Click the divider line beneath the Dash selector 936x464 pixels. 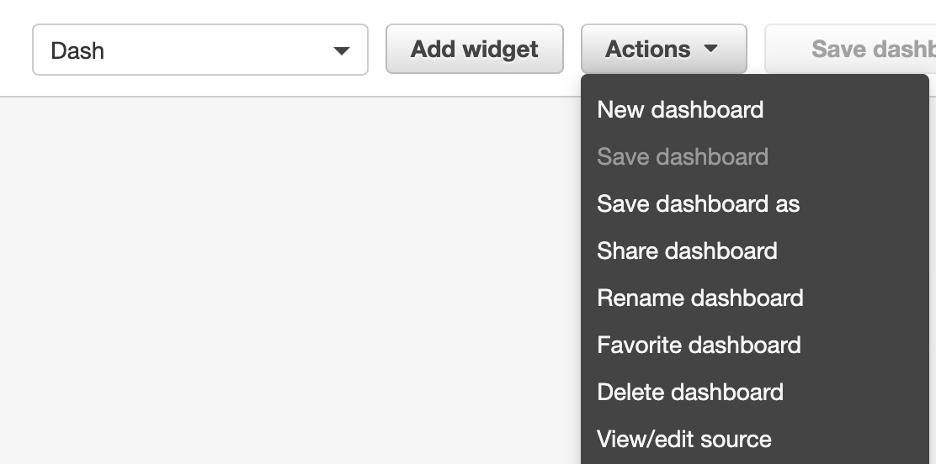pyautogui.click(x=200, y=96)
